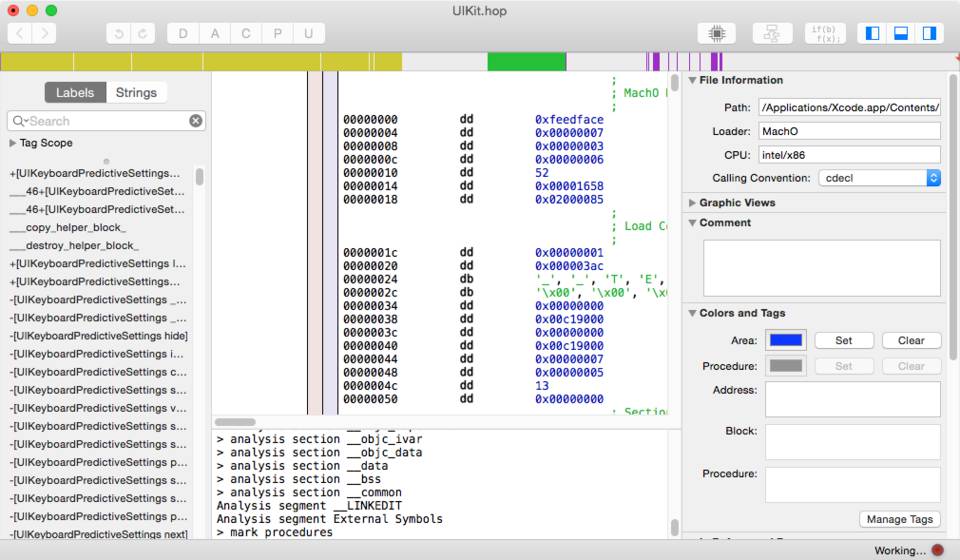The height and width of the screenshot is (560, 960).
Task: Clear the Area color
Action: coord(911,340)
